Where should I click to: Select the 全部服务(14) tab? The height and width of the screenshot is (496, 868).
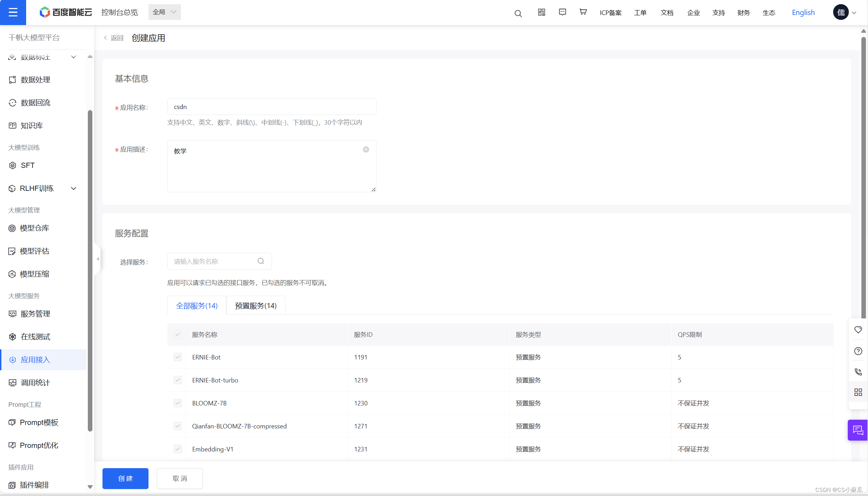[x=196, y=305]
